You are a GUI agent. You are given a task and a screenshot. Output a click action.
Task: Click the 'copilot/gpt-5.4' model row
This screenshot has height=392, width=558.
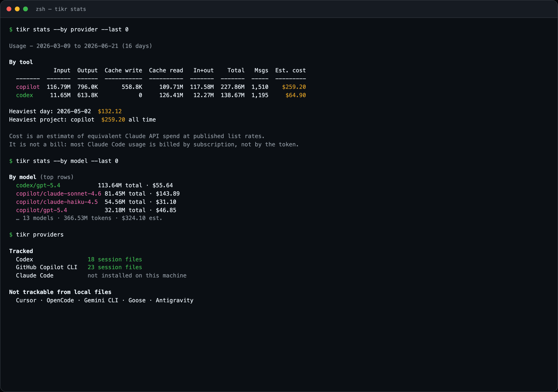[96, 210]
